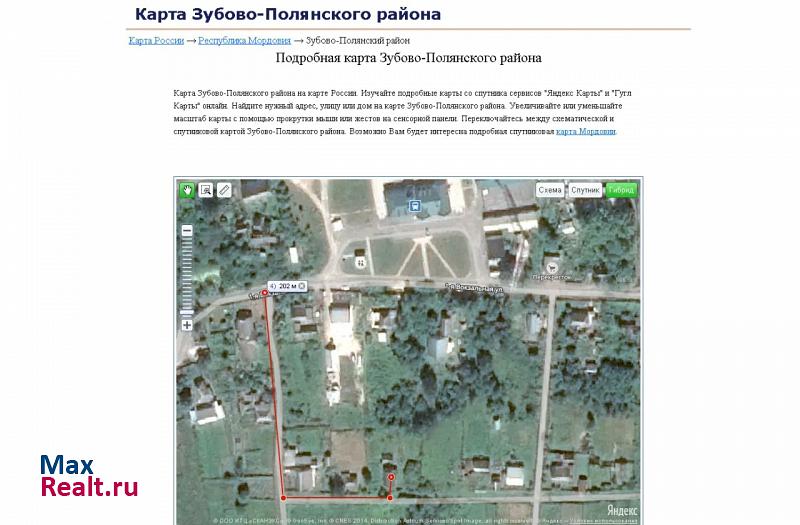Screen dimensions: 800x525
Task: Switch map to Схема view
Action: click(549, 190)
